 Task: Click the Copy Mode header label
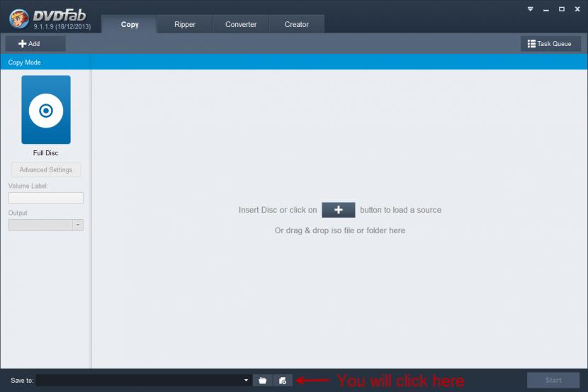[x=24, y=62]
